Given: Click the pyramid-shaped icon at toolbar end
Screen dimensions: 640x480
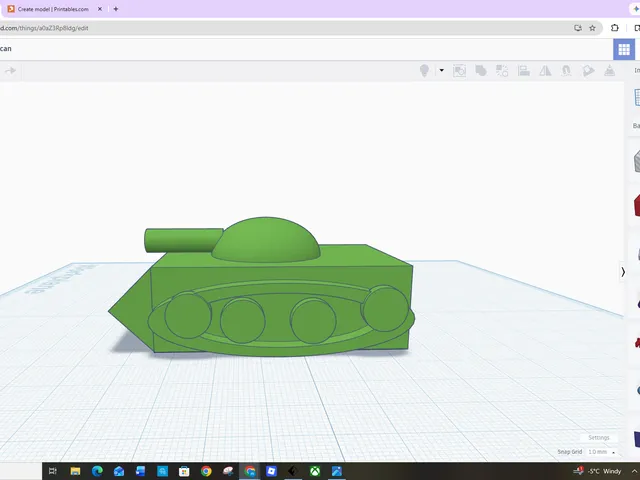Looking at the screenshot, I should (x=609, y=71).
